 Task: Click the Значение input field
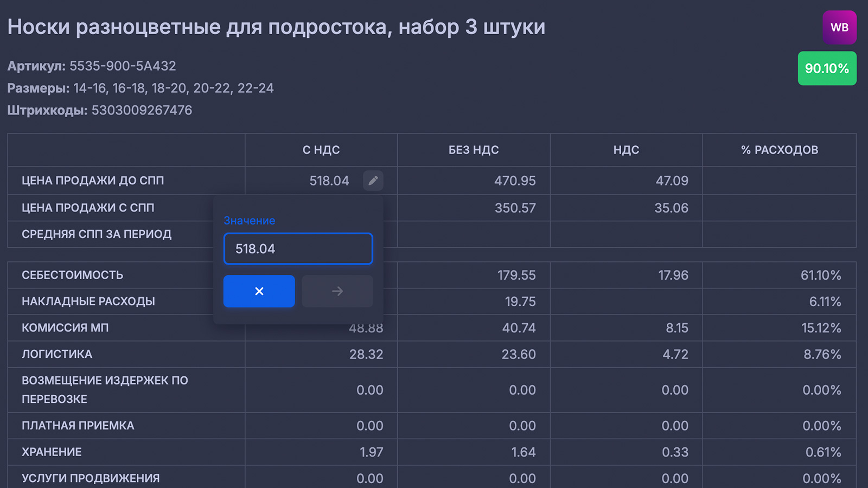[x=298, y=249]
